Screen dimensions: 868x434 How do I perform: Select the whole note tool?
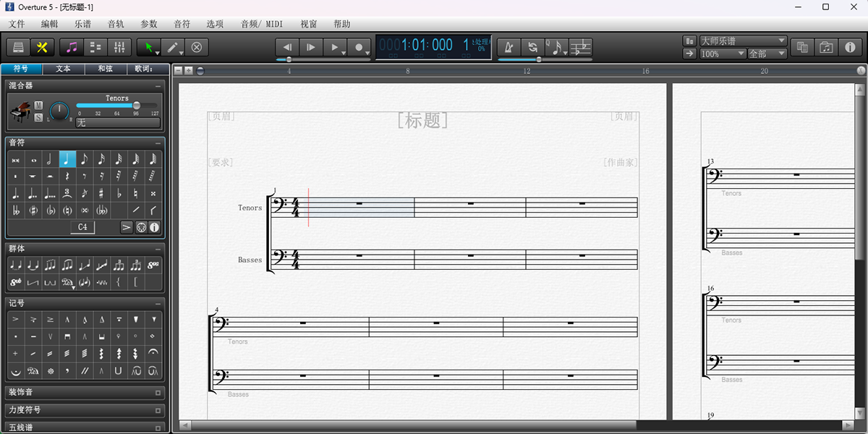[33, 159]
